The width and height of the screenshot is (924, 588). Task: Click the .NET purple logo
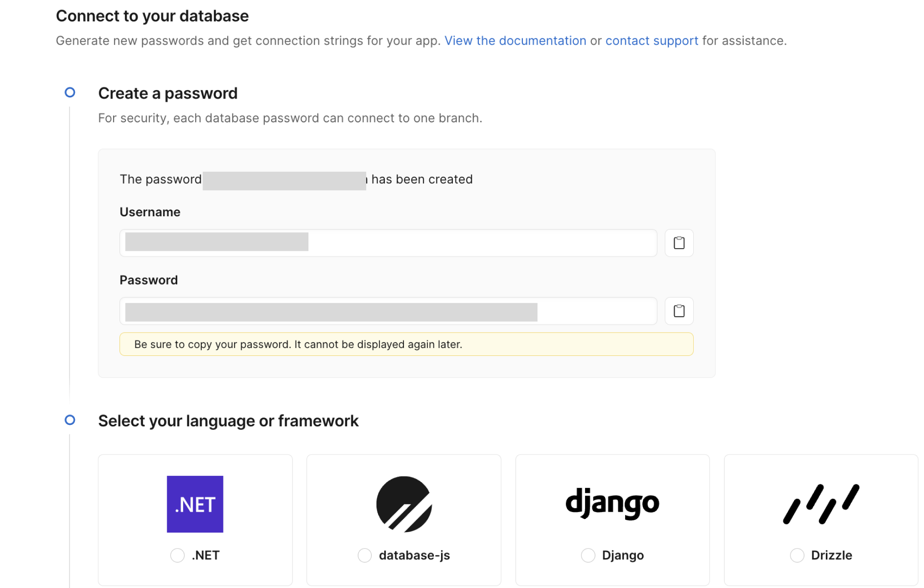coord(195,504)
